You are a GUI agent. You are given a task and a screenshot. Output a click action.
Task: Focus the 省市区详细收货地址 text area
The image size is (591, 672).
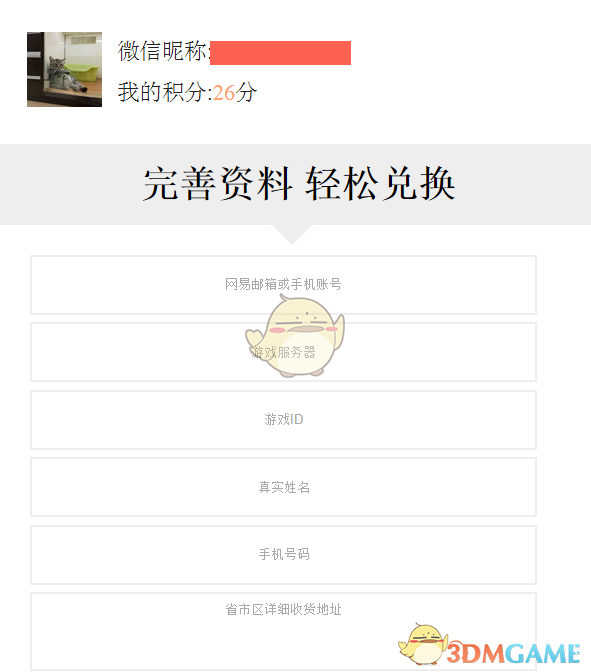coord(283,632)
